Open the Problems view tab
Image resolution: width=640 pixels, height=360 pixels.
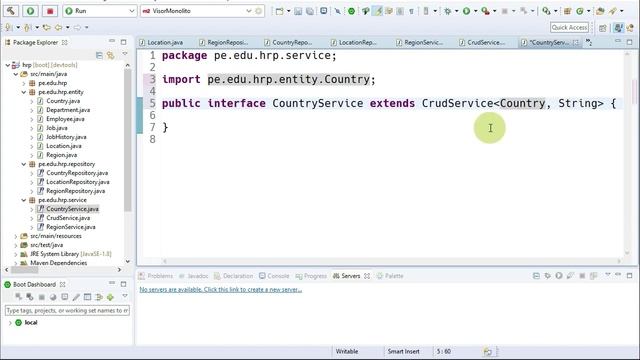156,276
